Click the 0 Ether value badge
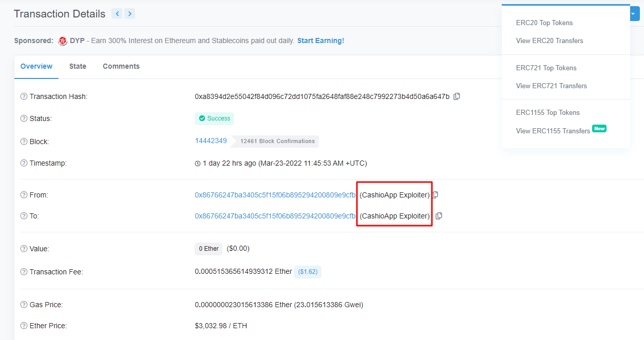Screen dimensions: 644x340 pyautogui.click(x=209, y=249)
